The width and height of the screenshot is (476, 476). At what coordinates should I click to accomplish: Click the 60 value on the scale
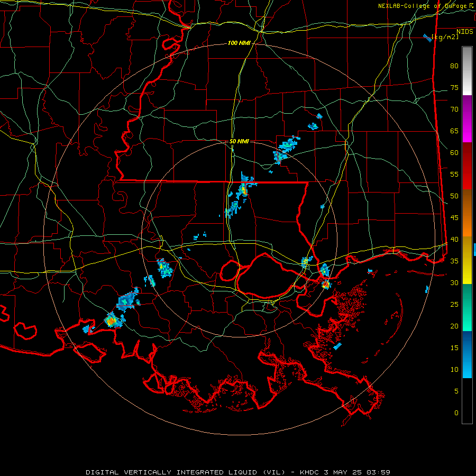(x=454, y=153)
